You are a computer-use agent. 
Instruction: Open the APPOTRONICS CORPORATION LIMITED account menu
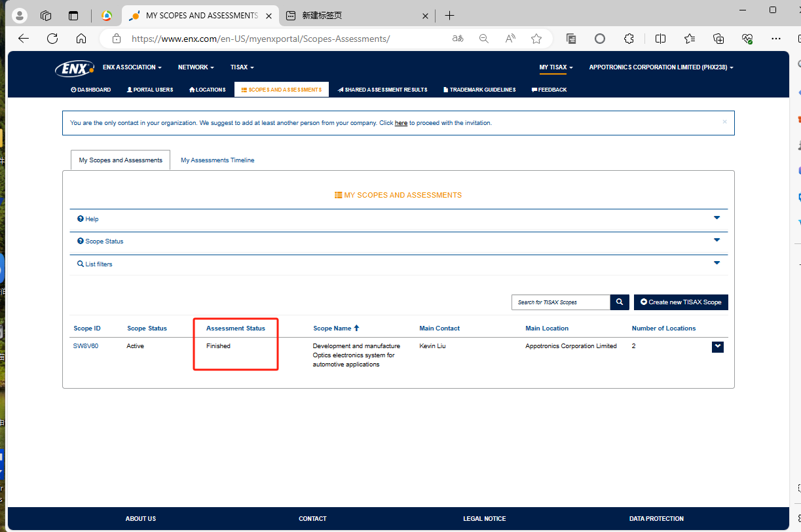[661, 67]
